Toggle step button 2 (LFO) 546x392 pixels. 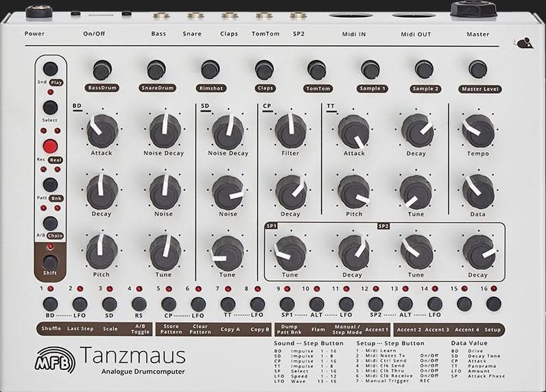pos(80,304)
